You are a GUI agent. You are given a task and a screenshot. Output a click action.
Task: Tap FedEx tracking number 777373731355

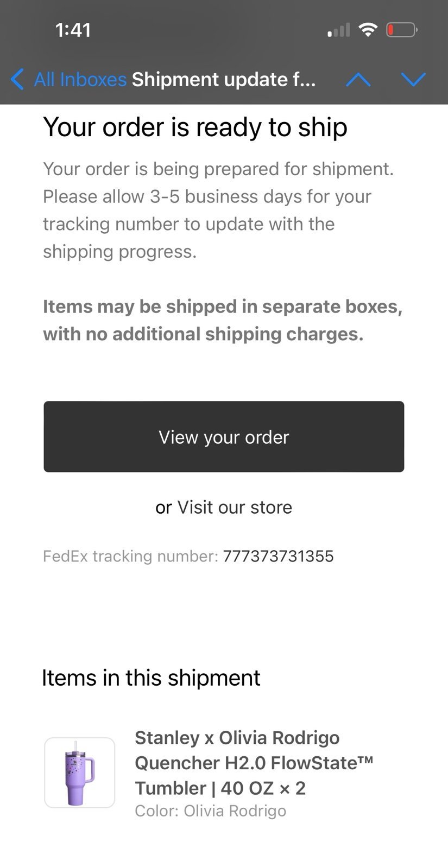[x=278, y=556]
